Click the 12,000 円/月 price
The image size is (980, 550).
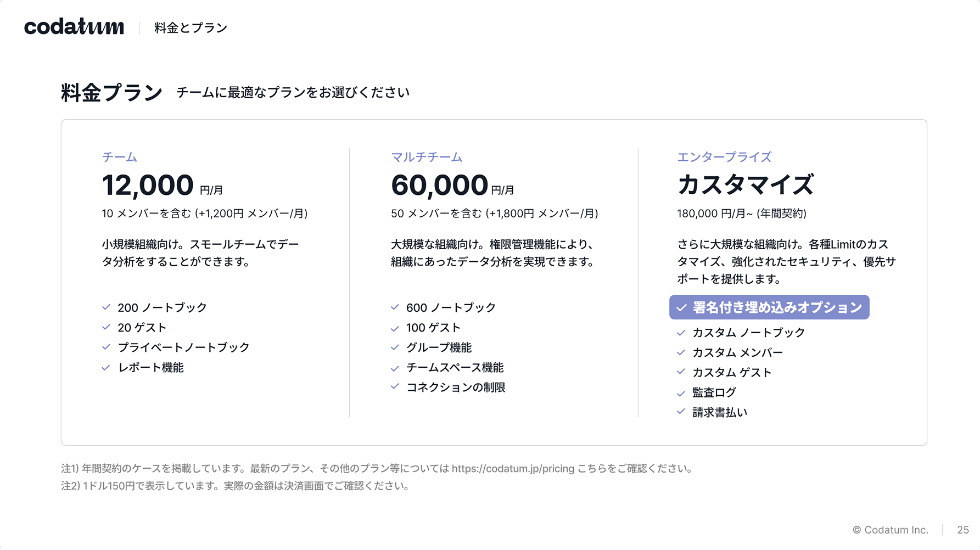pos(162,186)
